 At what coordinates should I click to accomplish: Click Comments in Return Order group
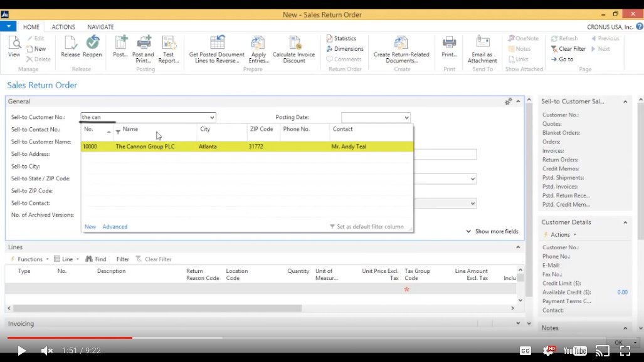pos(344,59)
